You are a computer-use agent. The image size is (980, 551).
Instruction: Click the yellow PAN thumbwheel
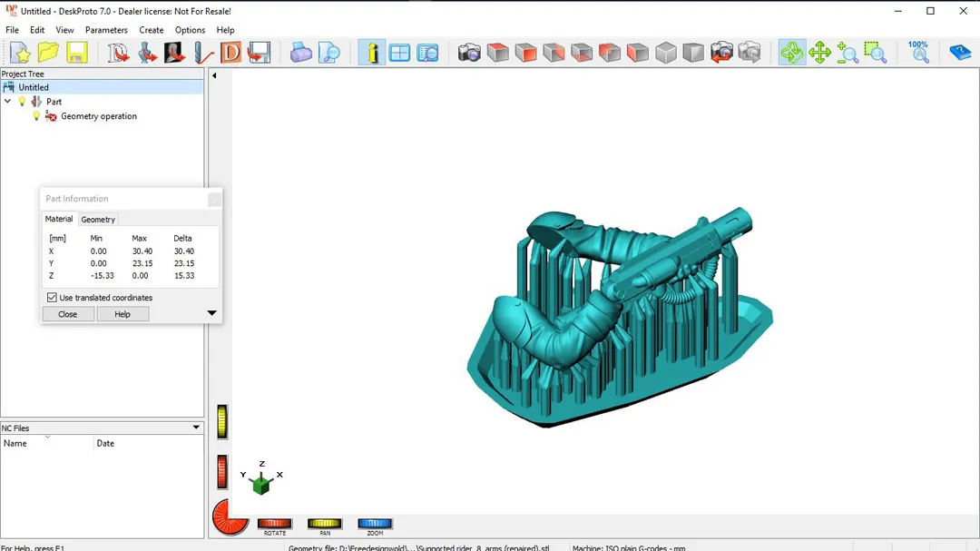point(324,524)
